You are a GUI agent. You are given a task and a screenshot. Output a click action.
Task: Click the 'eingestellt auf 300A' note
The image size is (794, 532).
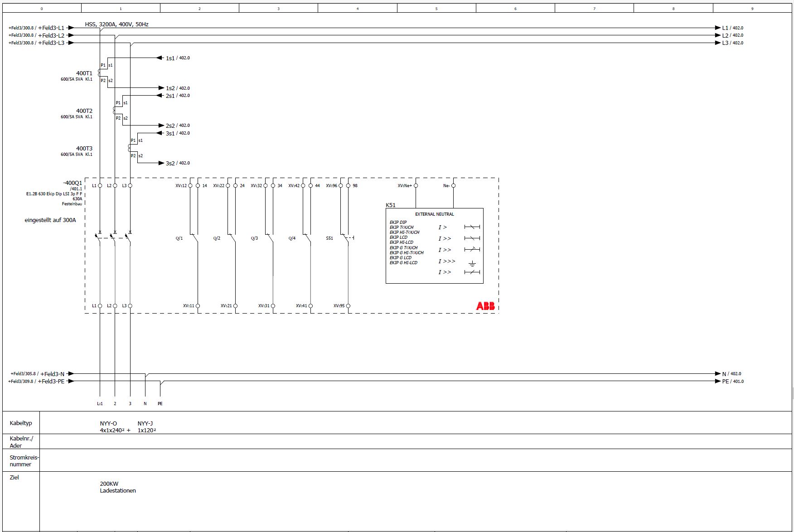pos(50,220)
